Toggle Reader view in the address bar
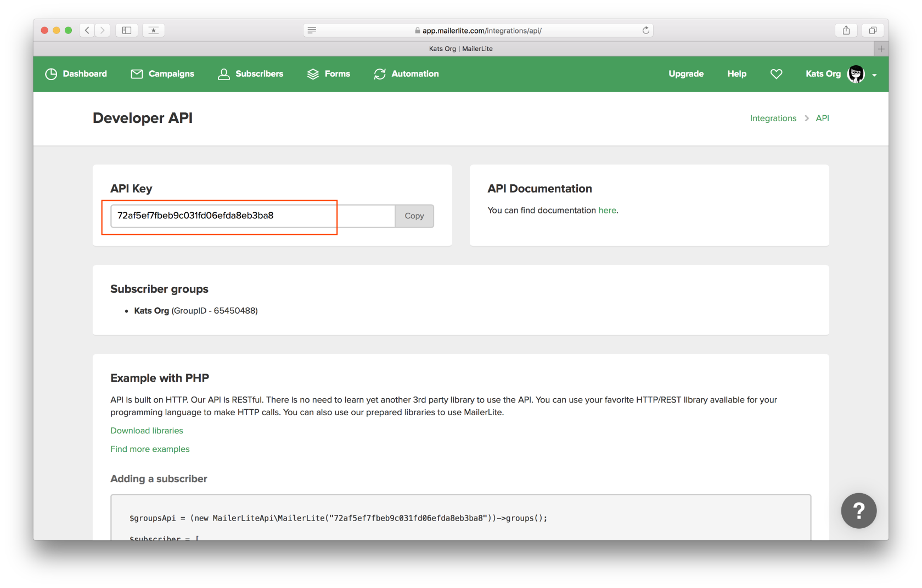Viewport: 922px width, 588px height. (x=312, y=30)
